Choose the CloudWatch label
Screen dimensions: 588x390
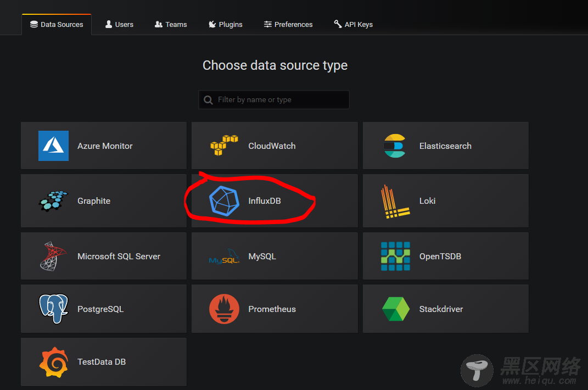coord(272,146)
